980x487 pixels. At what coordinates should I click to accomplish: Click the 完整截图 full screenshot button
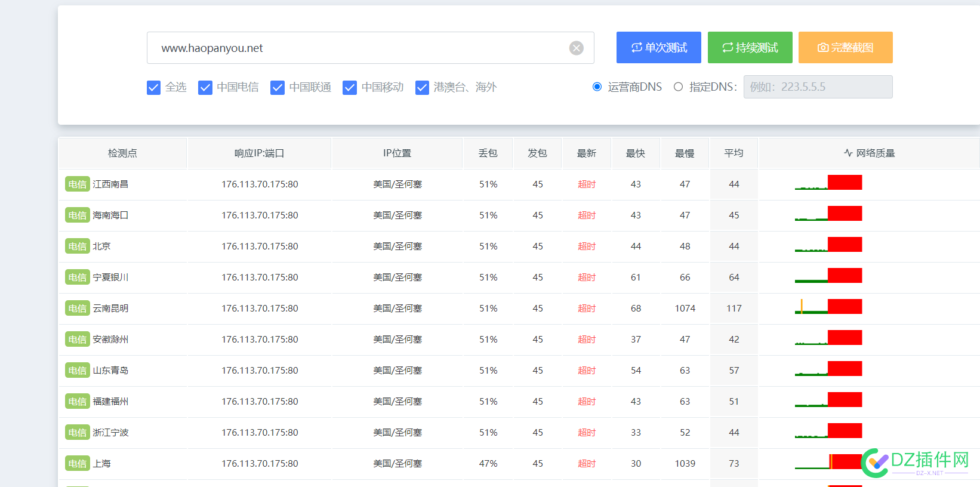pos(846,48)
